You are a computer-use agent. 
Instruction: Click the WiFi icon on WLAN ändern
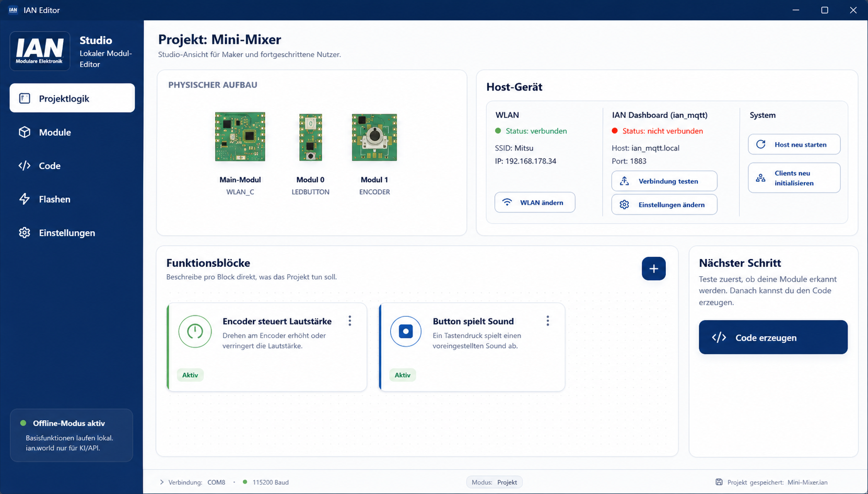pos(507,202)
